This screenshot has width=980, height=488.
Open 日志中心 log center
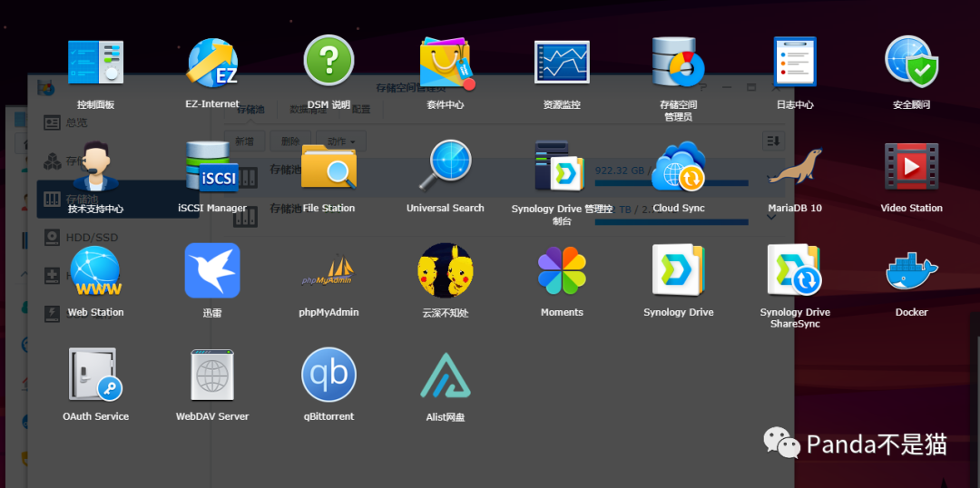(795, 62)
